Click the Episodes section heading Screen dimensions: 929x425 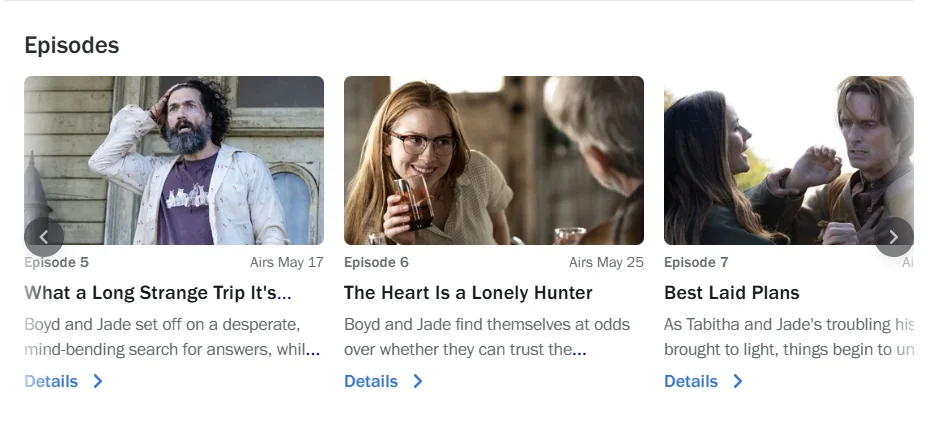[x=72, y=45]
